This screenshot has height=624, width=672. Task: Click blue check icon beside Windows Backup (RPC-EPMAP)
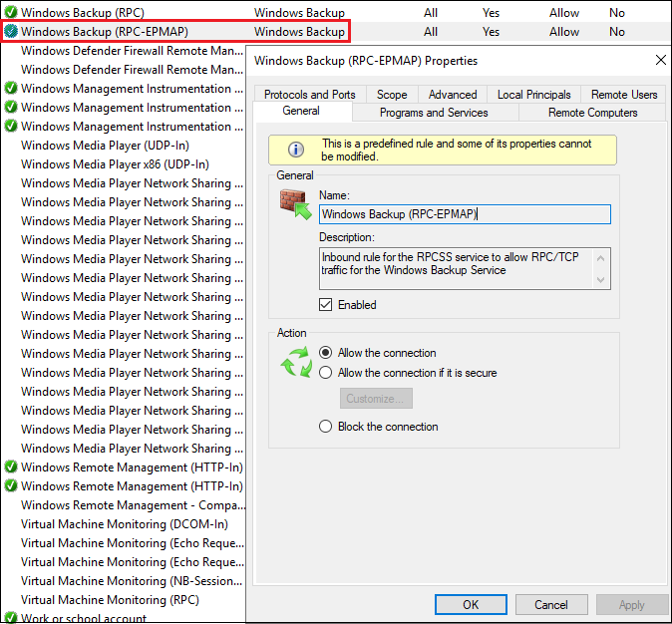coord(11,32)
